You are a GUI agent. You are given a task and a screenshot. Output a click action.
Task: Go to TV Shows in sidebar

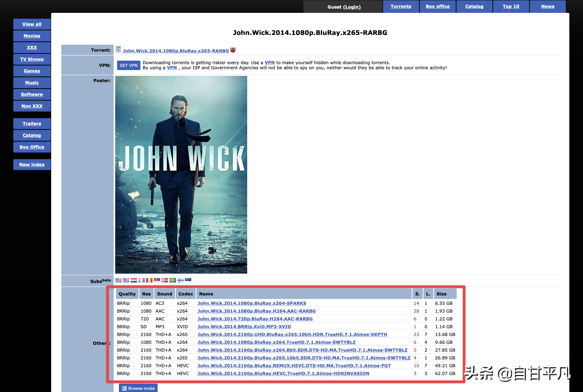tap(32, 59)
